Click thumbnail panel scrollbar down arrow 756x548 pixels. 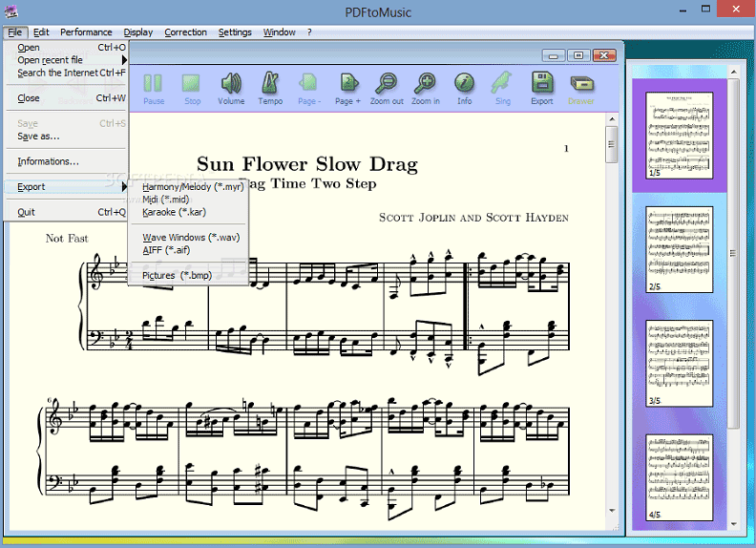click(733, 524)
